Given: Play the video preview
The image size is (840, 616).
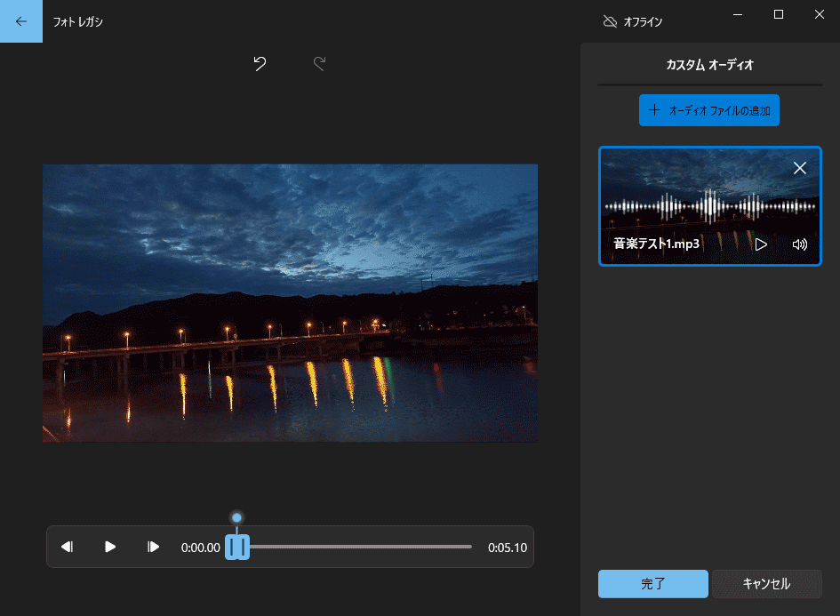Looking at the screenshot, I should (x=110, y=547).
